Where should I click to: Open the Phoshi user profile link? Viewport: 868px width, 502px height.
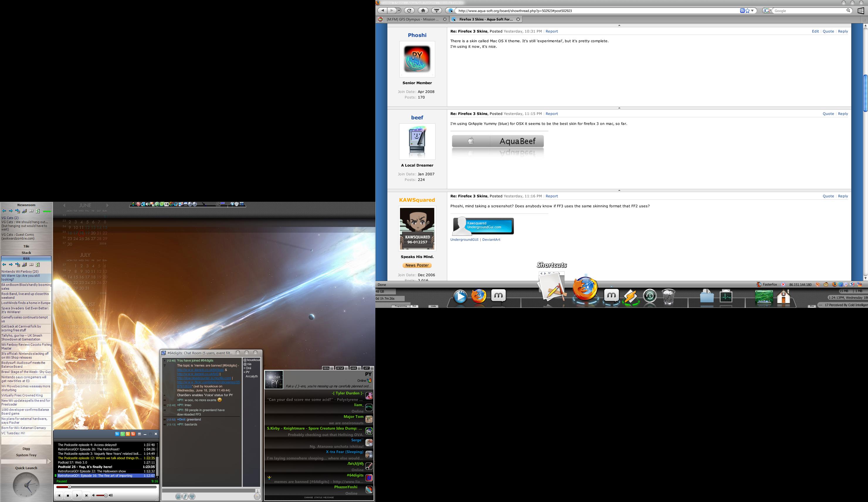coord(417,35)
